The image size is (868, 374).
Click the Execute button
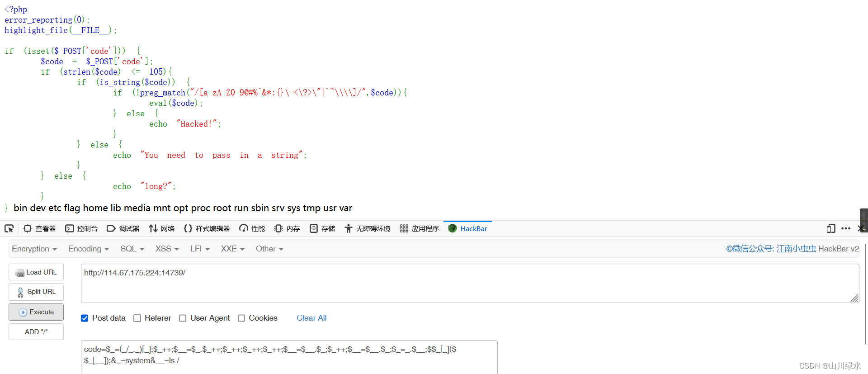(x=36, y=312)
